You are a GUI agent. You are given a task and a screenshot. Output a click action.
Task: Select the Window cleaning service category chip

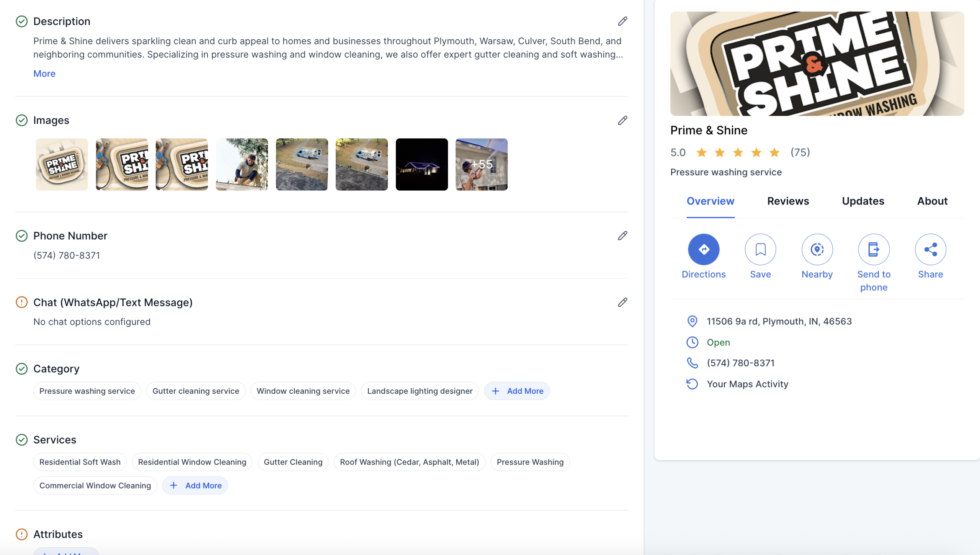[x=303, y=391]
